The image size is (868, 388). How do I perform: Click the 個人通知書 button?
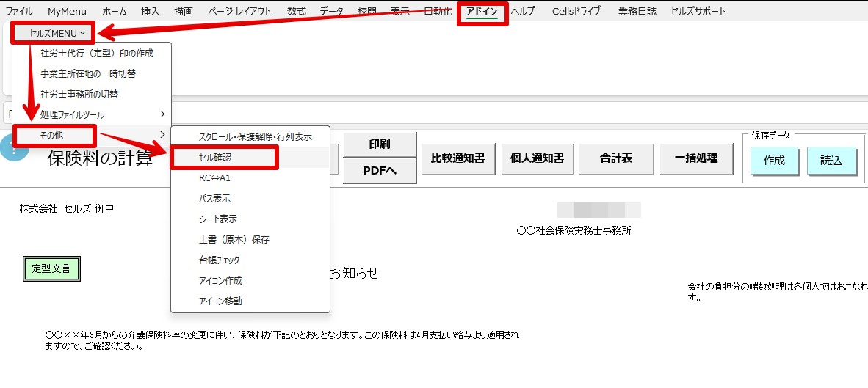click(x=537, y=158)
